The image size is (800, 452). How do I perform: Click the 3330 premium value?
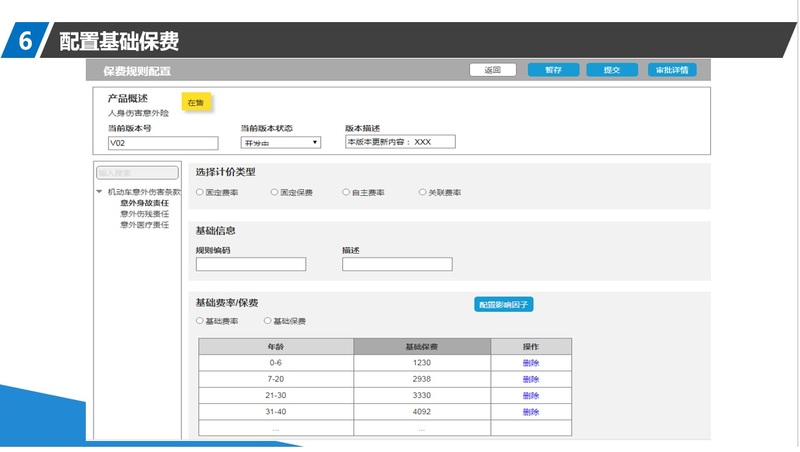tap(422, 395)
